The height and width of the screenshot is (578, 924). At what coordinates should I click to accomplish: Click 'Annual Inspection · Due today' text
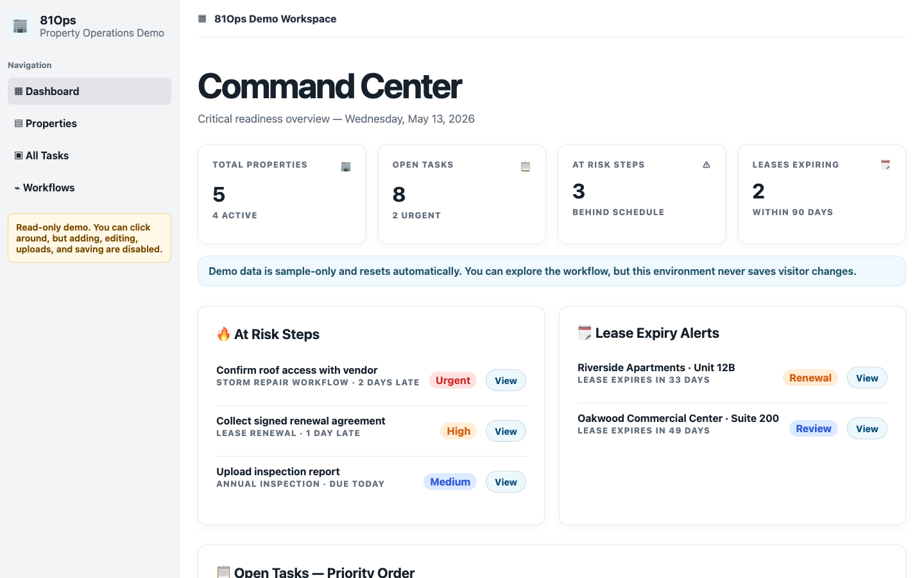point(300,484)
